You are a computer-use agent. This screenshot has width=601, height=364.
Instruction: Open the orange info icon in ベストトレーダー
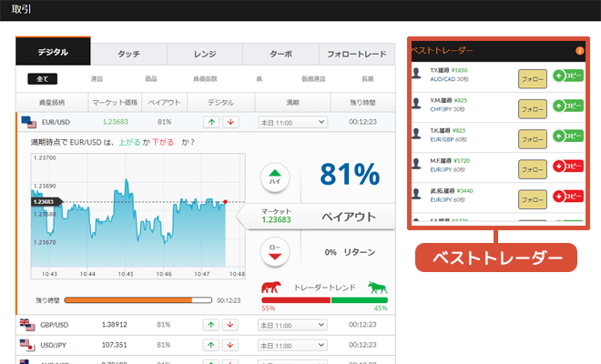[x=579, y=51]
